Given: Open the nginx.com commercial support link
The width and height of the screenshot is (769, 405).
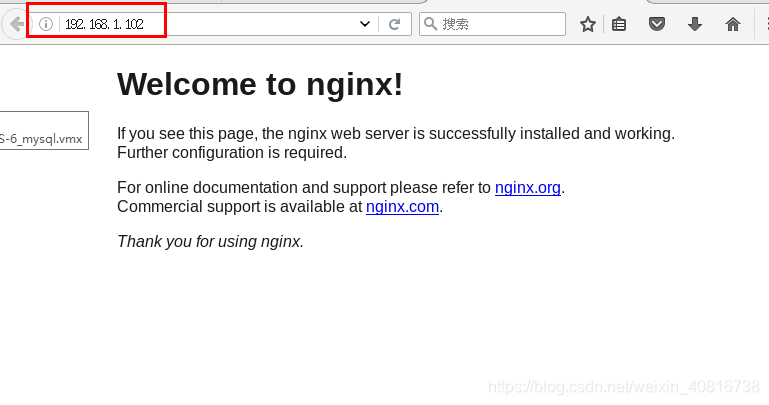Looking at the screenshot, I should pos(402,206).
